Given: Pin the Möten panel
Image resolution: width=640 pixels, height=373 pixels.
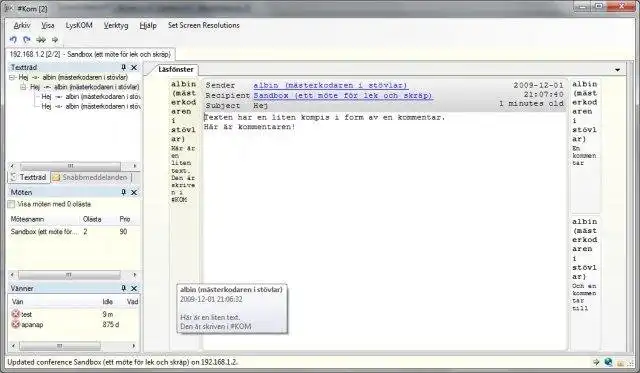Looking at the screenshot, I should pos(123,192).
